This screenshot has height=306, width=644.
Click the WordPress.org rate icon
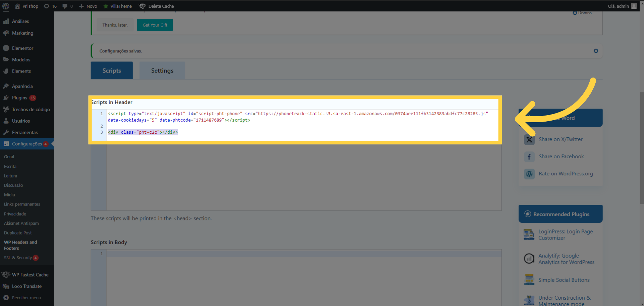coord(529,174)
